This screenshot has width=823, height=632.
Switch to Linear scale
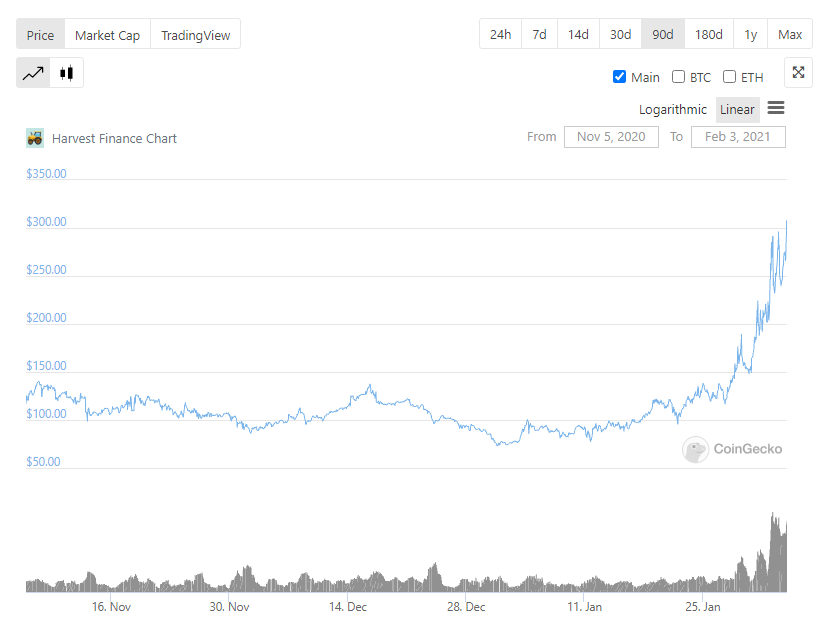(x=737, y=109)
